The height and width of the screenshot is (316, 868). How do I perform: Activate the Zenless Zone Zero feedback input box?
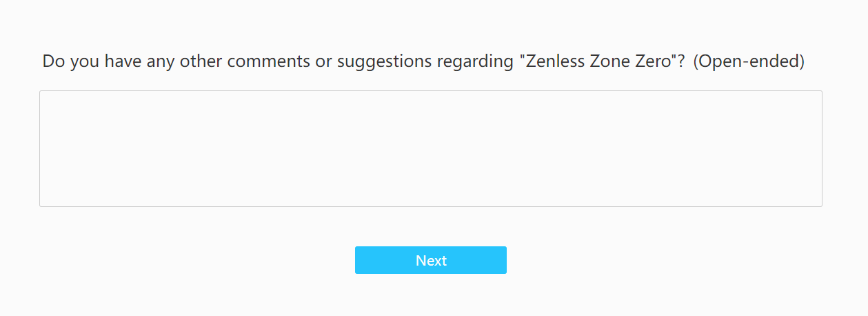[430, 148]
